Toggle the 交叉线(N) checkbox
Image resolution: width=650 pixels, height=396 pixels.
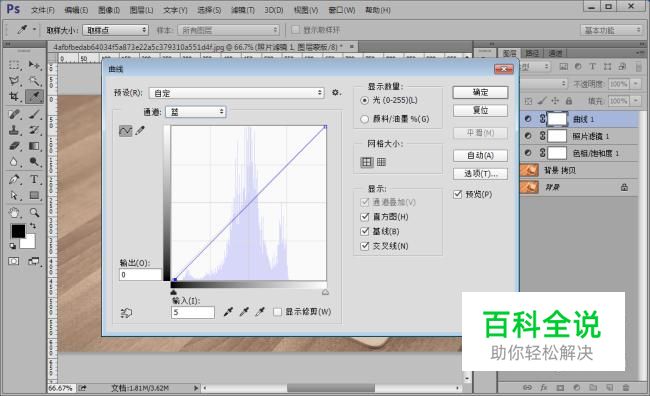click(365, 246)
